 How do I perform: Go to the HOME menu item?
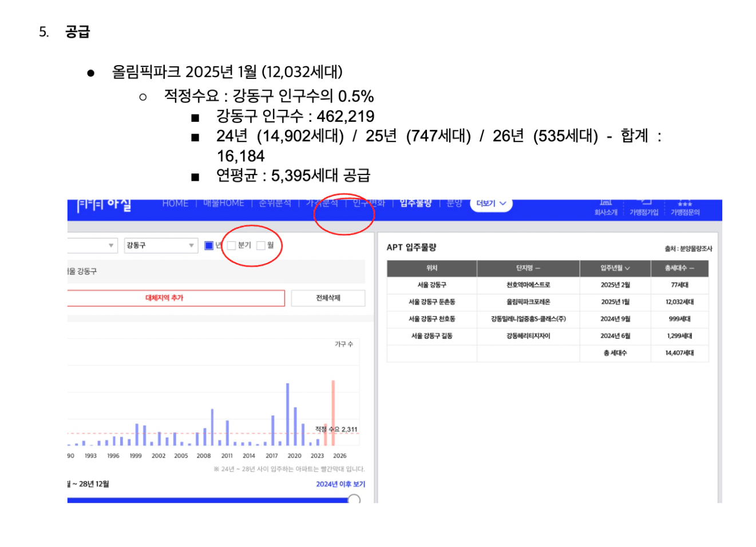coord(175,204)
